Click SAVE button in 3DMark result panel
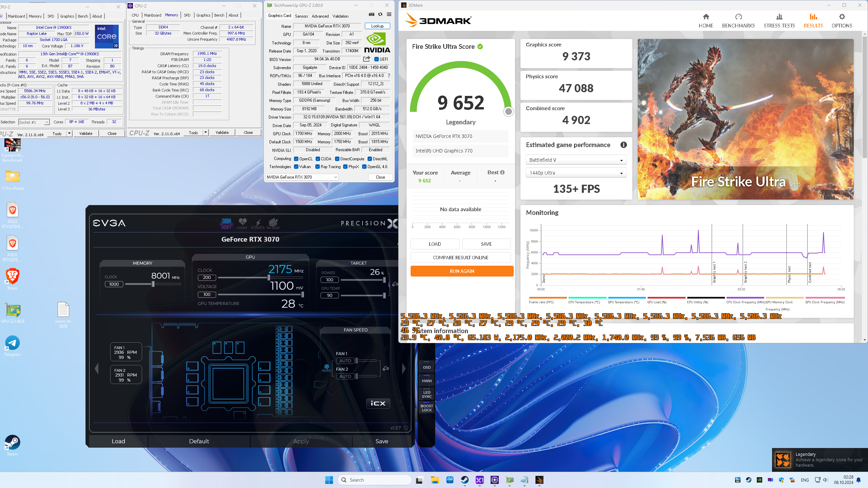Image resolution: width=868 pixels, height=488 pixels. [486, 244]
